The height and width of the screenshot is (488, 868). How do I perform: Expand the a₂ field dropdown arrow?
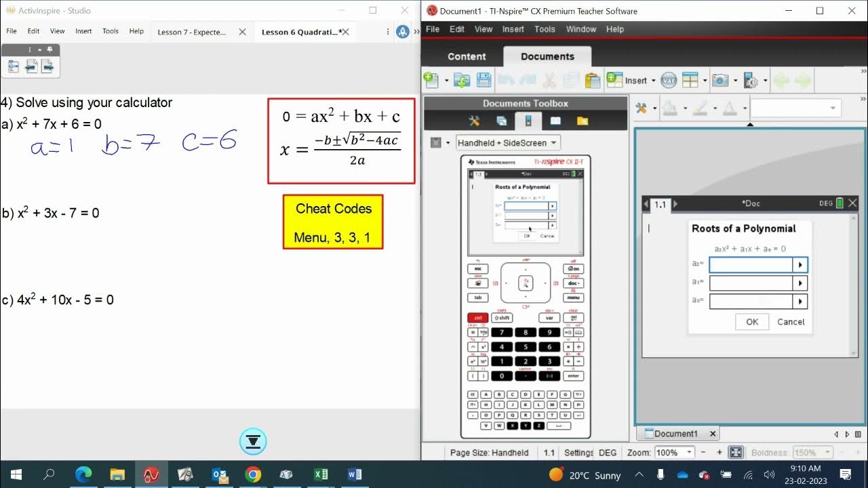(x=800, y=265)
